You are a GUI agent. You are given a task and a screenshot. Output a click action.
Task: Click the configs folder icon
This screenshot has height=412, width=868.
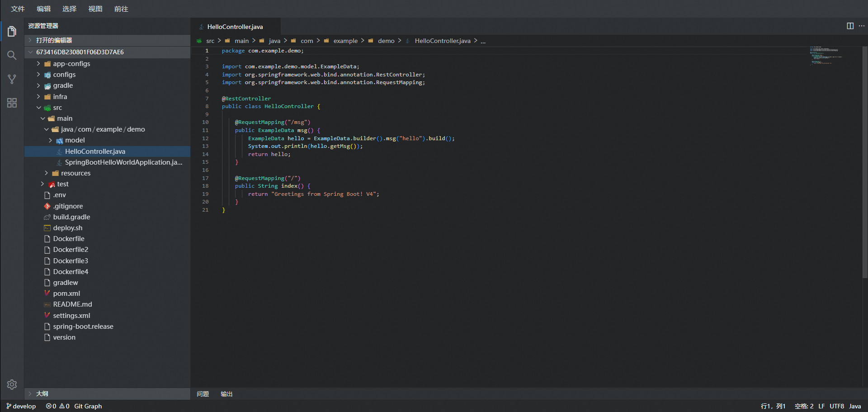[x=47, y=75]
